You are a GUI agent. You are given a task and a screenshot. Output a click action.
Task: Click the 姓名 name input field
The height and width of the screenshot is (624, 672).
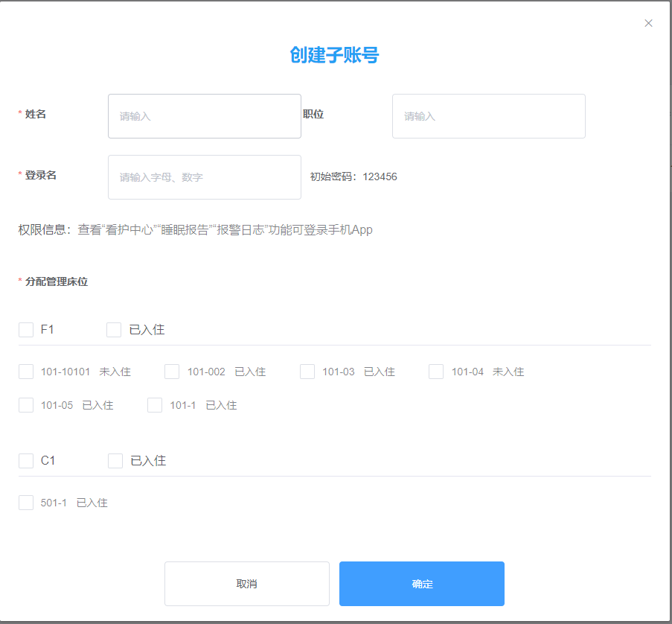click(204, 116)
